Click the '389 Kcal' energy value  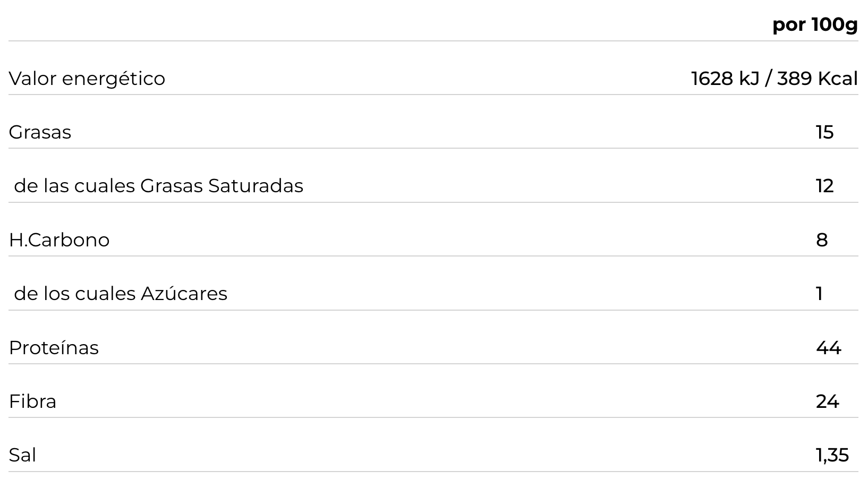point(817,79)
